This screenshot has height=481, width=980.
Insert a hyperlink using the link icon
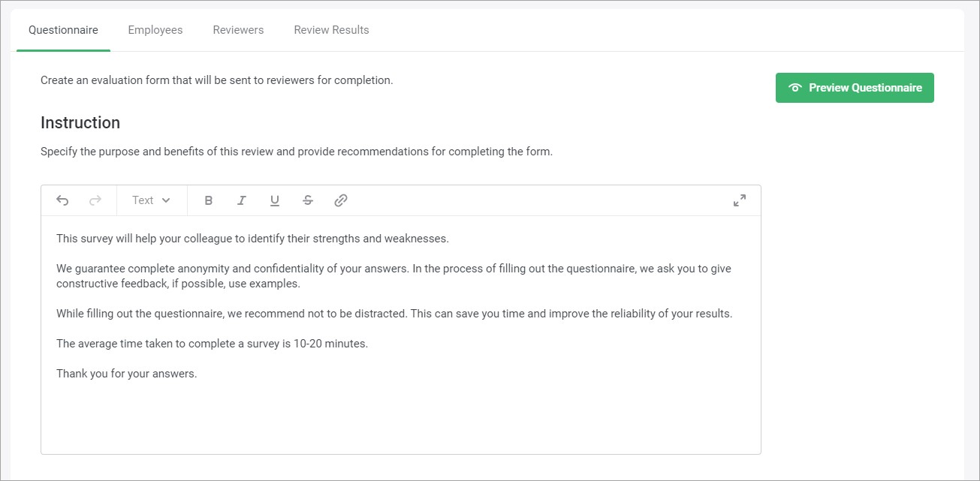[x=341, y=200]
